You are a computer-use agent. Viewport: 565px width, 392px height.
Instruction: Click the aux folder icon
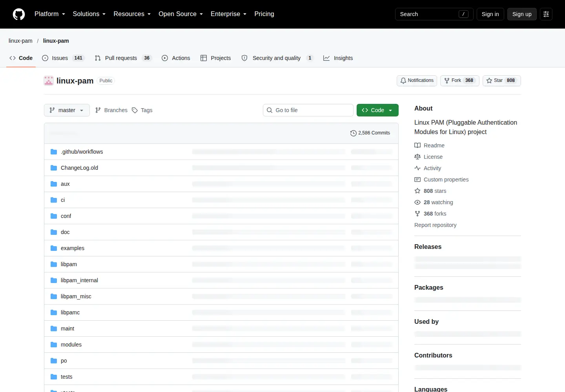coord(54,184)
